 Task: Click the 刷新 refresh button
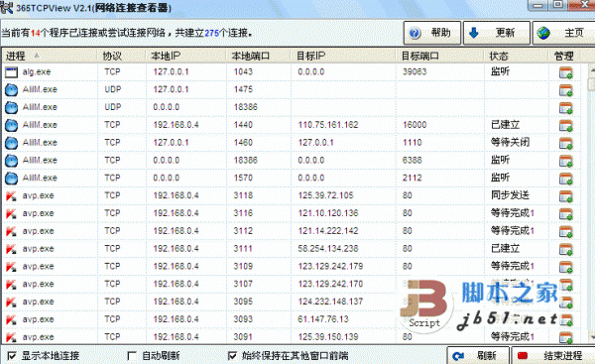tap(478, 356)
